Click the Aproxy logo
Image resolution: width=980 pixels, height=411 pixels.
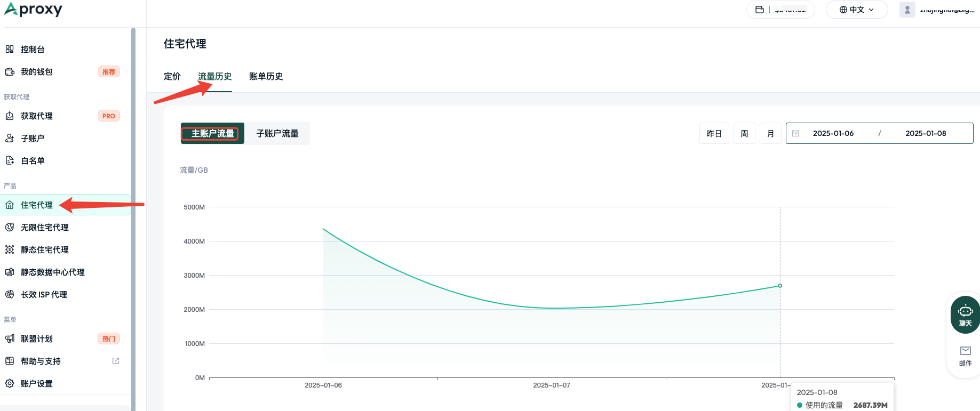tap(33, 10)
